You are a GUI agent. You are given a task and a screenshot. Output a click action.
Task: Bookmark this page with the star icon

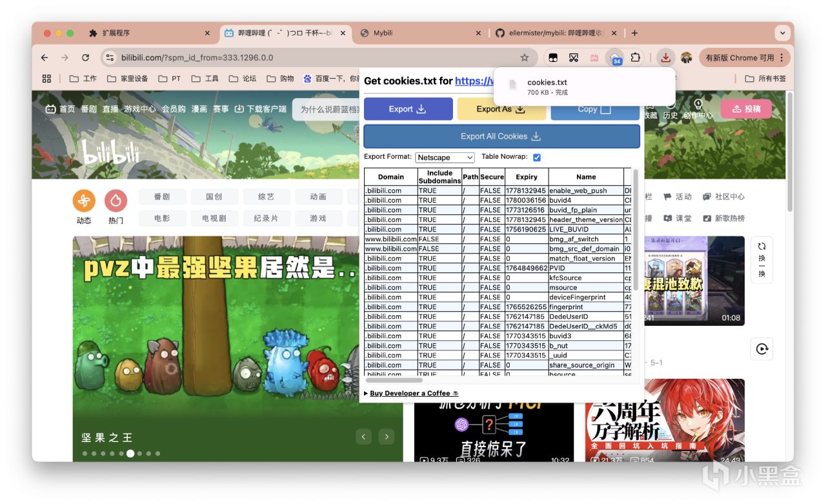[x=525, y=57]
